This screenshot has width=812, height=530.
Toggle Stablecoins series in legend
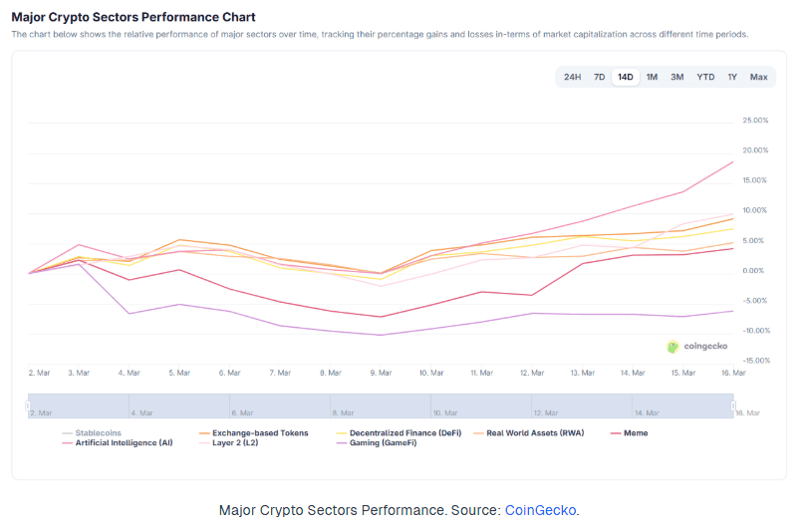click(92, 433)
